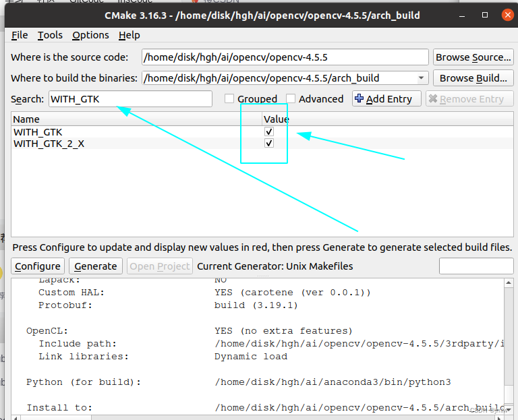Click Browse Source button
Viewport: 518px width, 420px height.
[x=473, y=57]
